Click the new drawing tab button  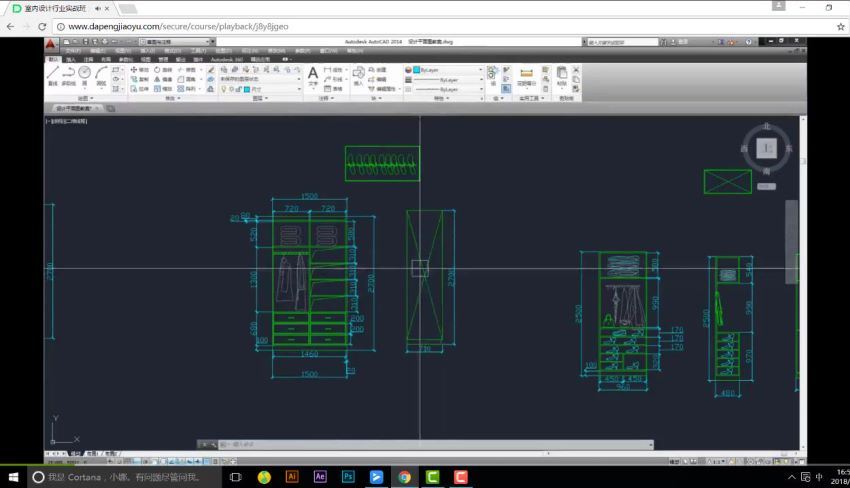coord(111,108)
